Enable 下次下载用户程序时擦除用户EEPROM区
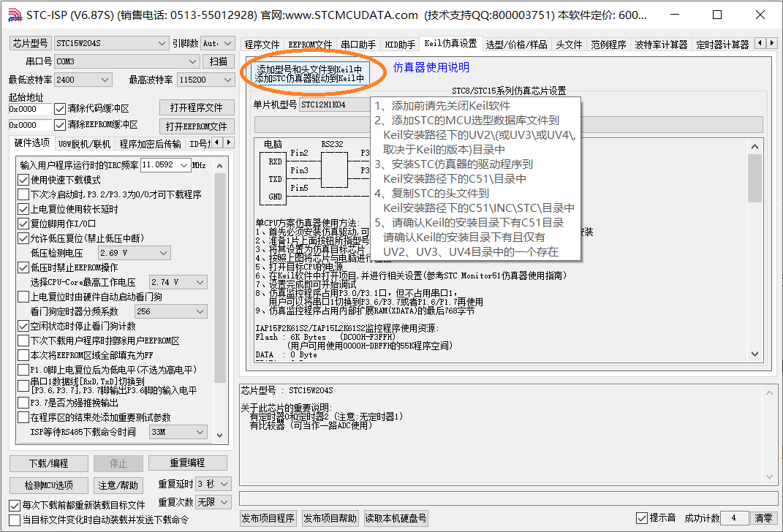Viewport: 783px width, 532px height. 23,341
